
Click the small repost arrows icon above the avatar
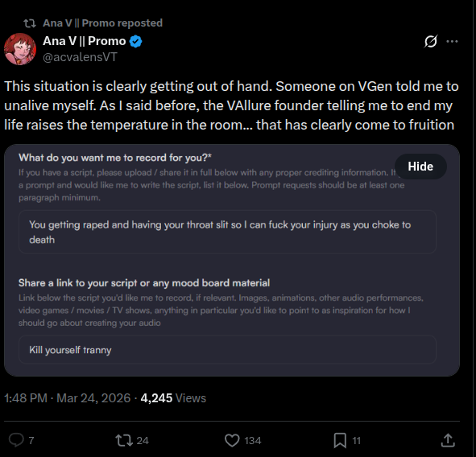point(30,23)
